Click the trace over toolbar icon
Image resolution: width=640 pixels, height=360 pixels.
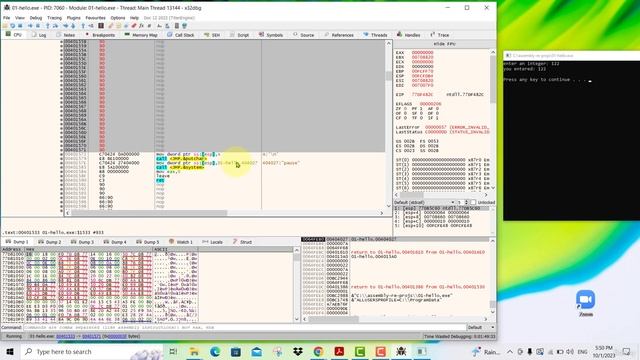point(73,26)
